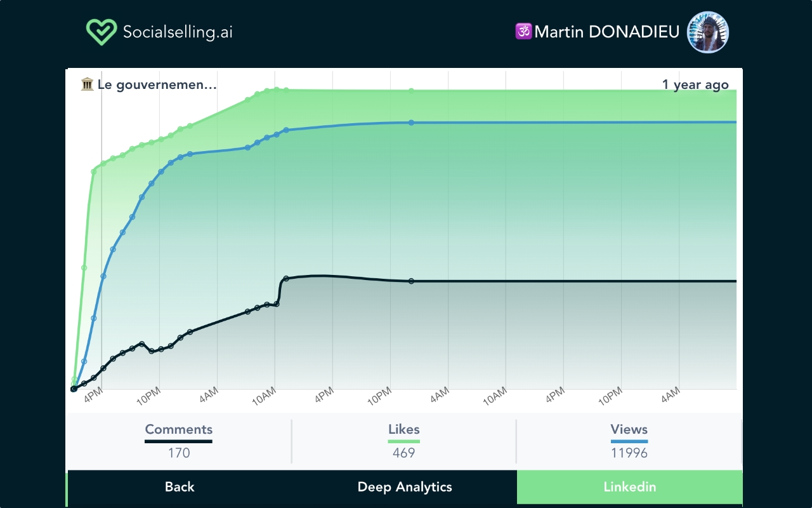Click the '1 year ago' timestamp
The image size is (812, 508).
695,84
